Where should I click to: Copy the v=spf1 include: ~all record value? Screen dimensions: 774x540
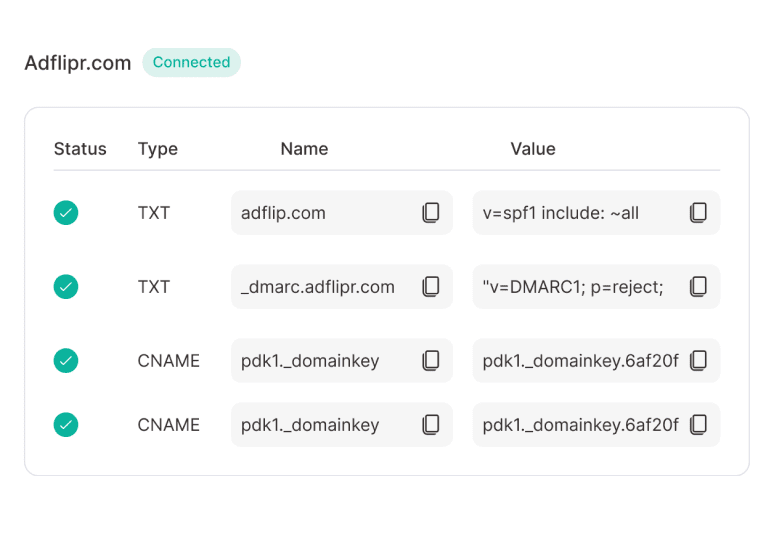point(698,213)
